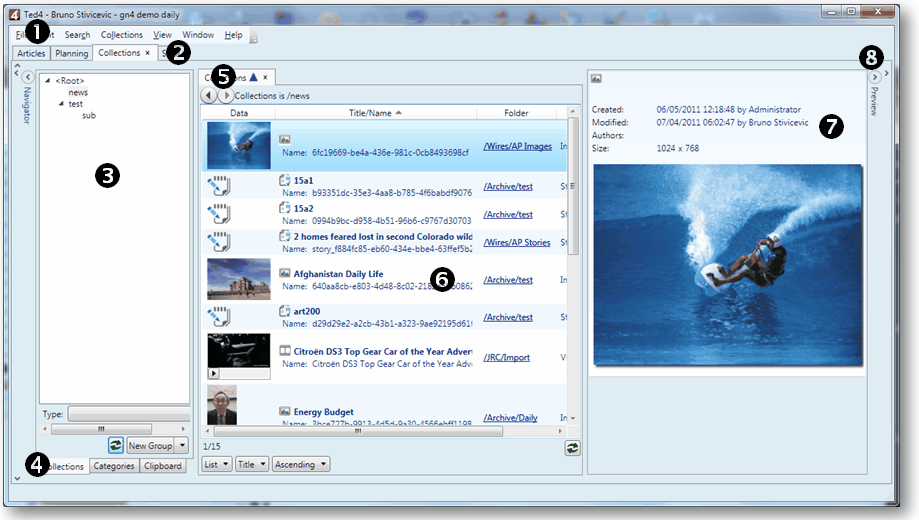Click the Afghanistan Daily Life image-type icon

(x=285, y=273)
